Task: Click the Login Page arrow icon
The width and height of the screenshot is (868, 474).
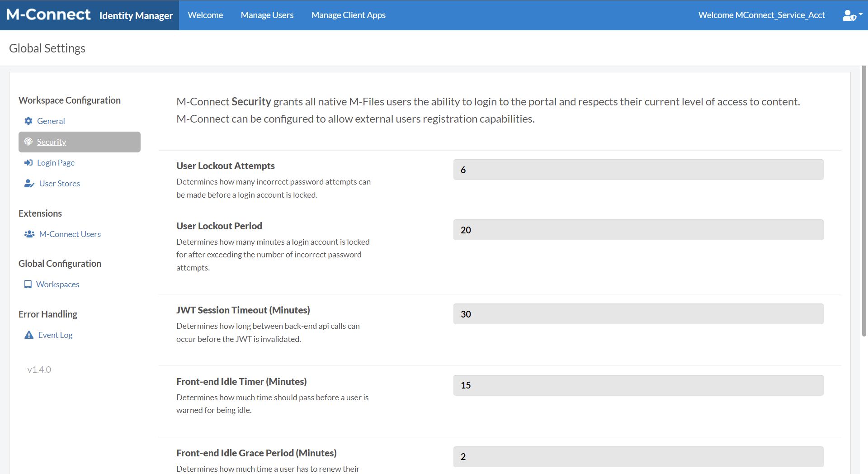Action: (x=28, y=162)
